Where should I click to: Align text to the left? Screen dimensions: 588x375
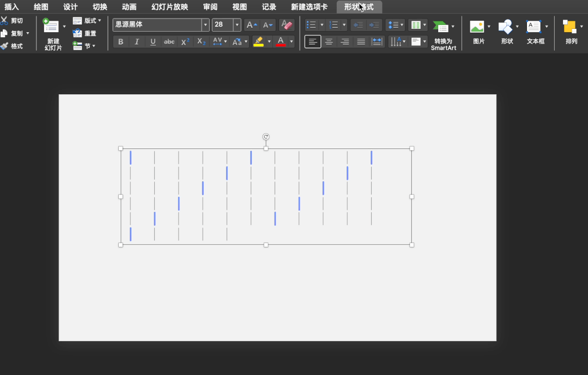313,41
